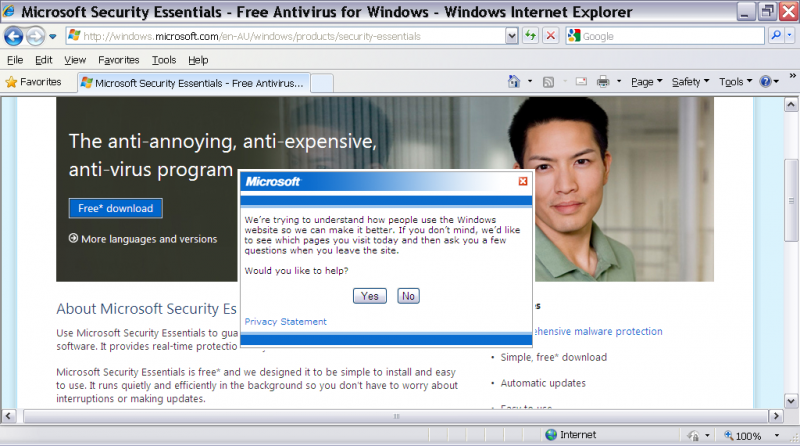
Task: Open the malware protection link
Action: point(597,331)
